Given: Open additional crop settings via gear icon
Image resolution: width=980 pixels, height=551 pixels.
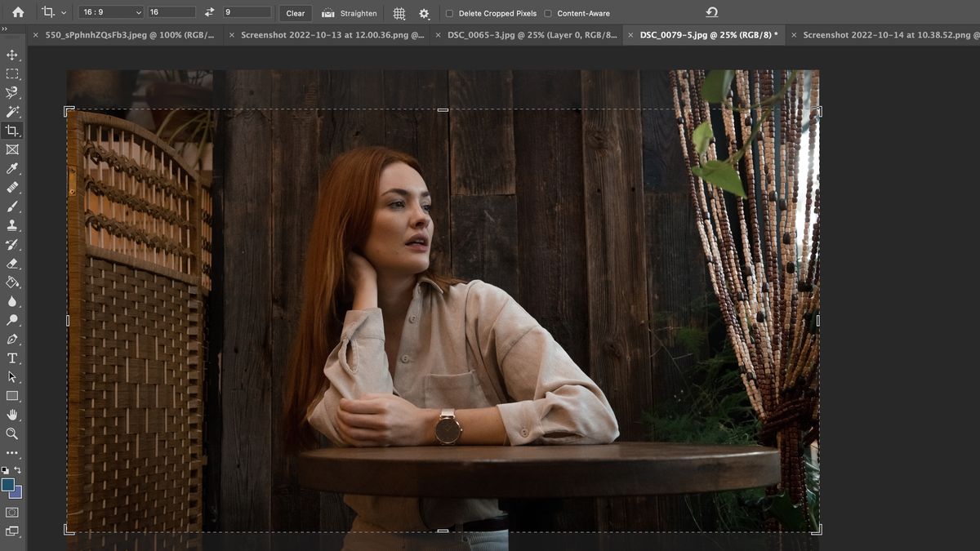Looking at the screenshot, I should click(424, 13).
